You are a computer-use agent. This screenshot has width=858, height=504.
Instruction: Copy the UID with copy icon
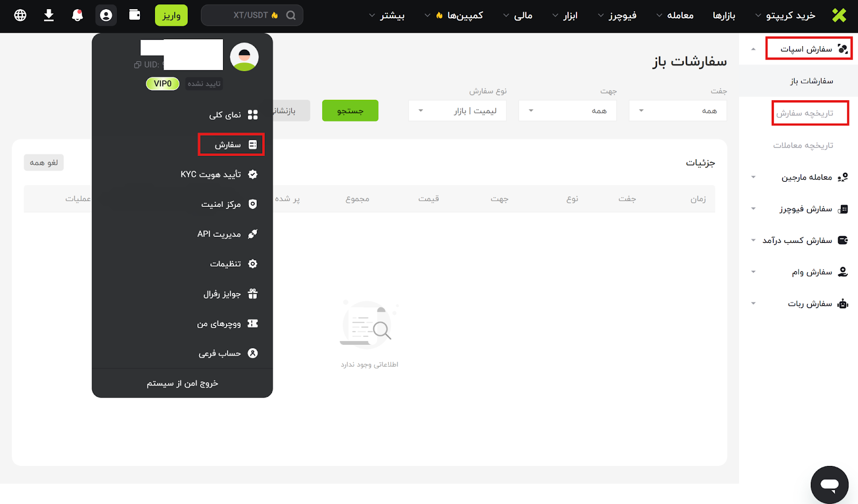[x=138, y=65]
